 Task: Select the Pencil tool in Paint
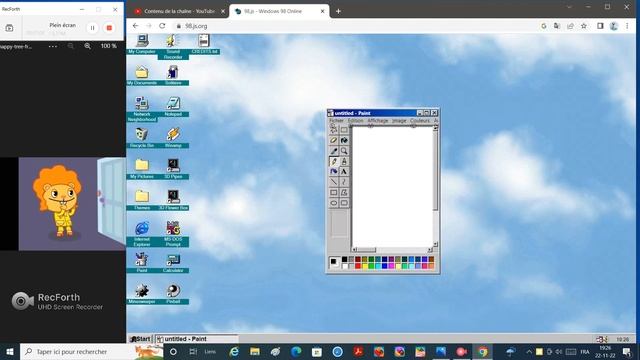(x=334, y=162)
